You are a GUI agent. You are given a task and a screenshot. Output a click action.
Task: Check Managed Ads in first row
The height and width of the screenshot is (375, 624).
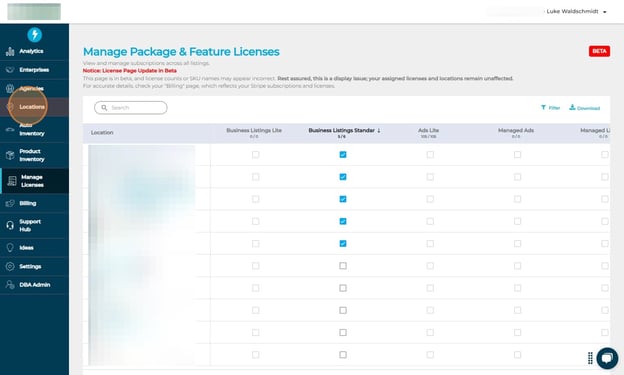517,154
